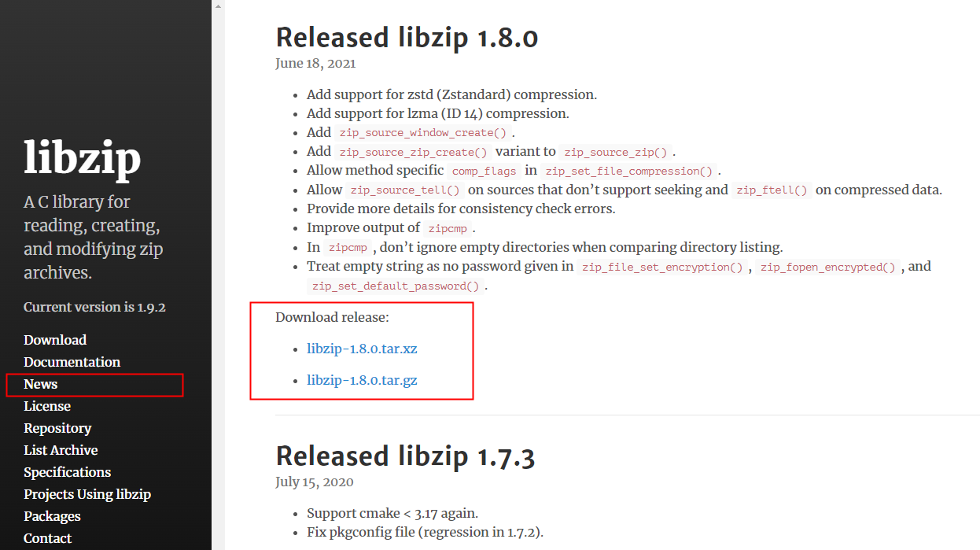Download the libzip-1.8.0.tar.gz archive
This screenshot has height=550, width=980.
(363, 380)
